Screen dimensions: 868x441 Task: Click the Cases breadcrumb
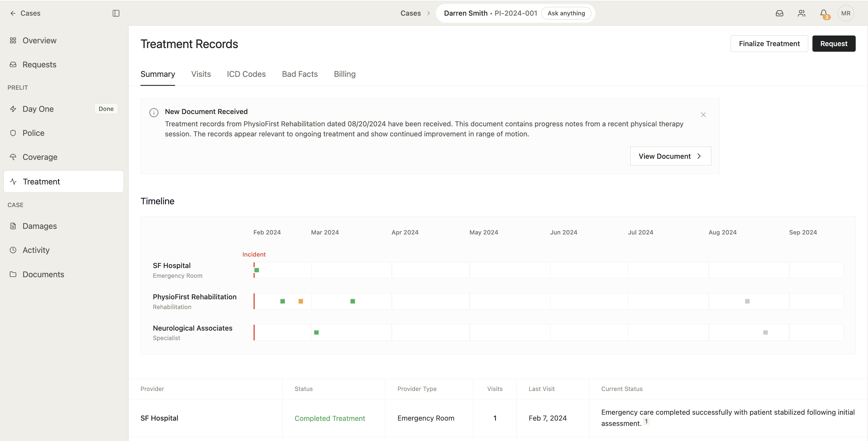411,13
